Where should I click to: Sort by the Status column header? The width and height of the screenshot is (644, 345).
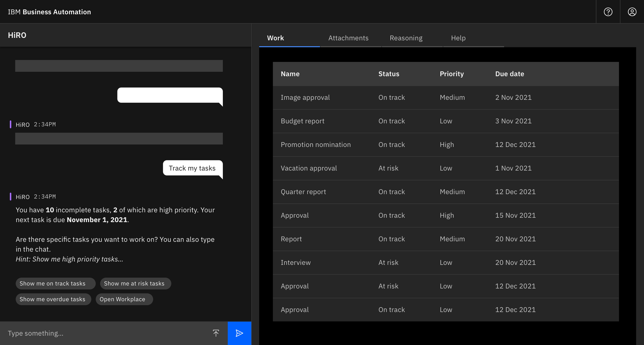(389, 74)
